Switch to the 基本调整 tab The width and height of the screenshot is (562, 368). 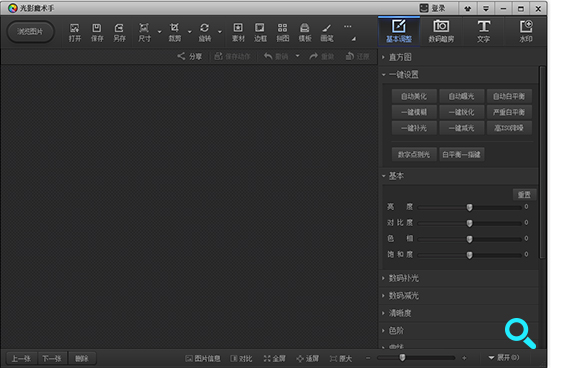tap(399, 32)
